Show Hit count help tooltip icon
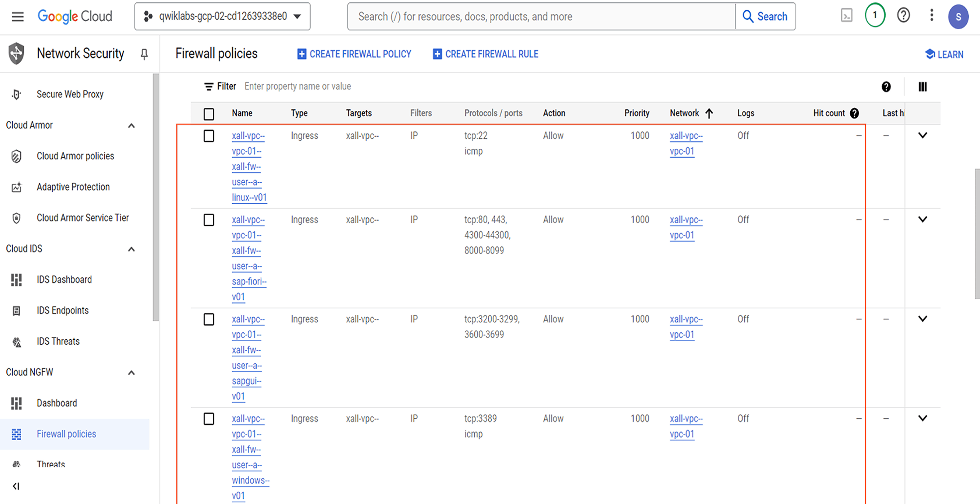Viewport: 980px width, 504px height. tap(854, 113)
